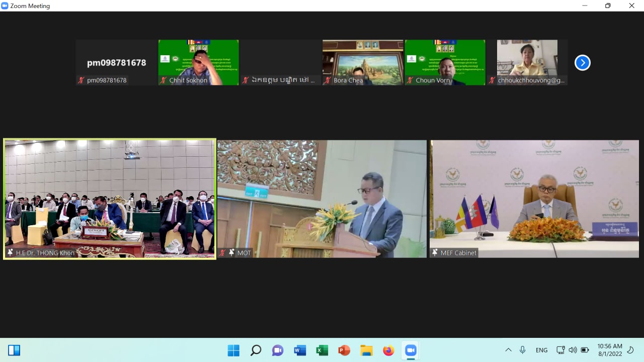The image size is (644, 362).
Task: Select the Chhit Sokhon video thumbnail
Action: (x=198, y=62)
